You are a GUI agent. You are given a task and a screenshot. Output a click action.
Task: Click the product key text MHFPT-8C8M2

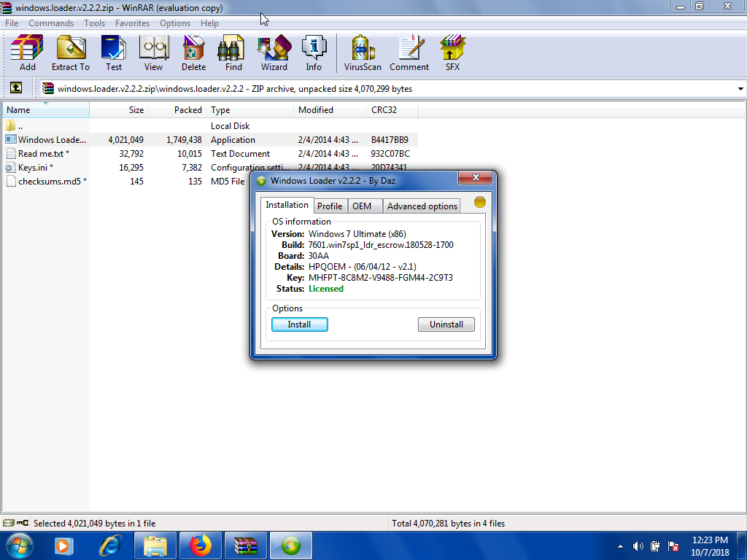pyautogui.click(x=380, y=278)
